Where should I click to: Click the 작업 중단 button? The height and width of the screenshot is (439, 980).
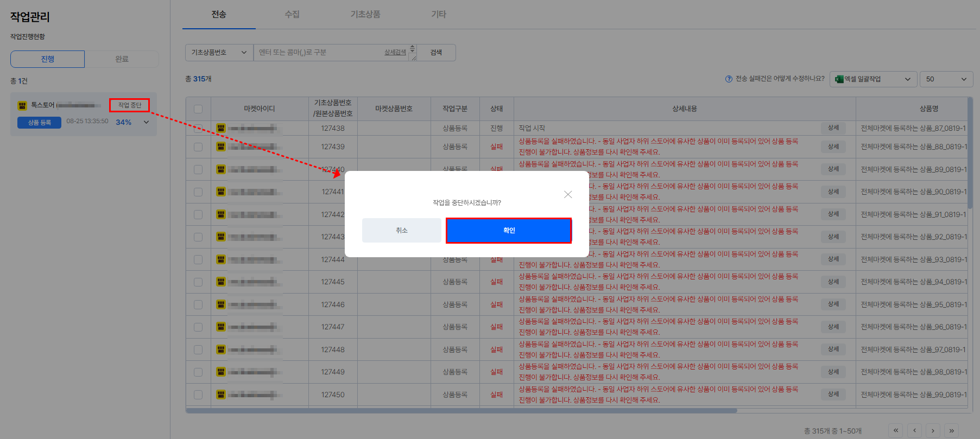[129, 105]
